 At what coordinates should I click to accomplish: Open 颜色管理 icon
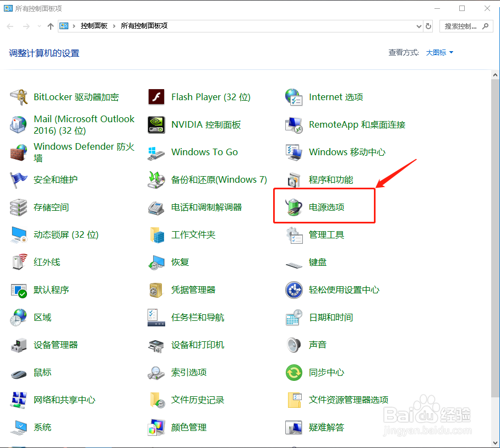pyautogui.click(x=156, y=427)
